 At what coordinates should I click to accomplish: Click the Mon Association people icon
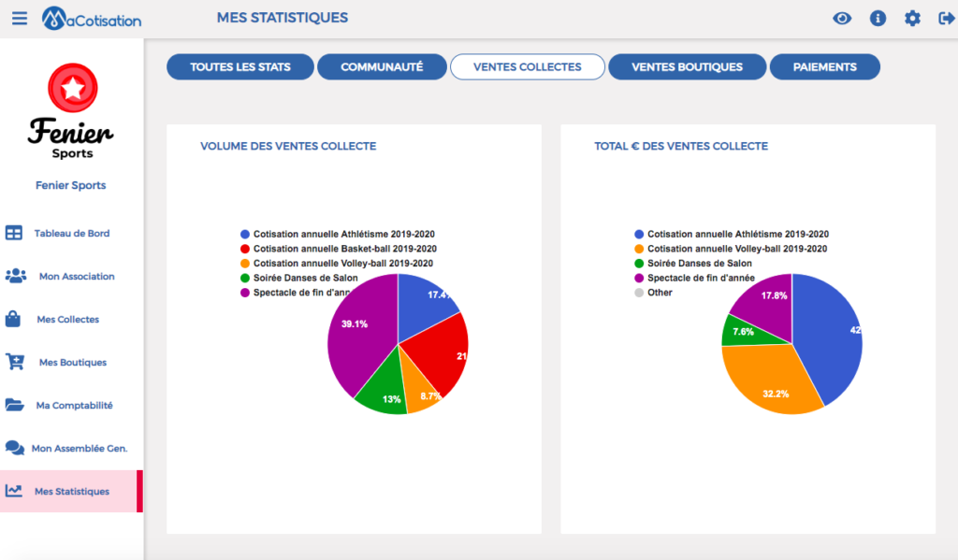pos(15,276)
